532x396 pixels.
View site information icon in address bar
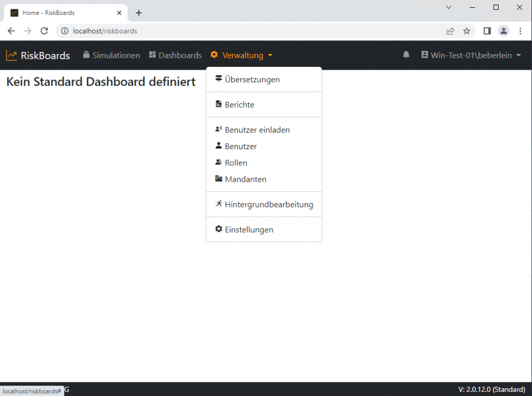point(64,31)
